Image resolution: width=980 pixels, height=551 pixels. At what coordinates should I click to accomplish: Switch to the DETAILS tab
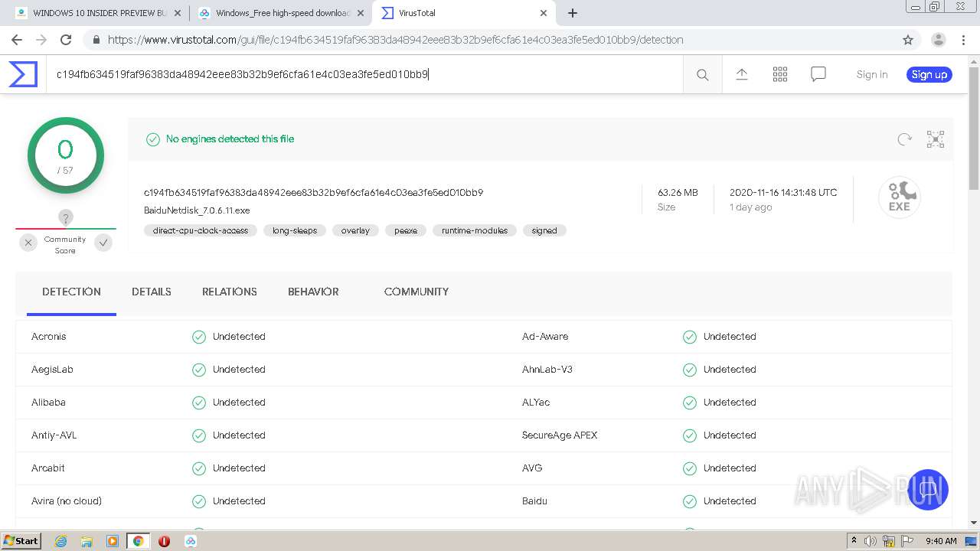152,292
